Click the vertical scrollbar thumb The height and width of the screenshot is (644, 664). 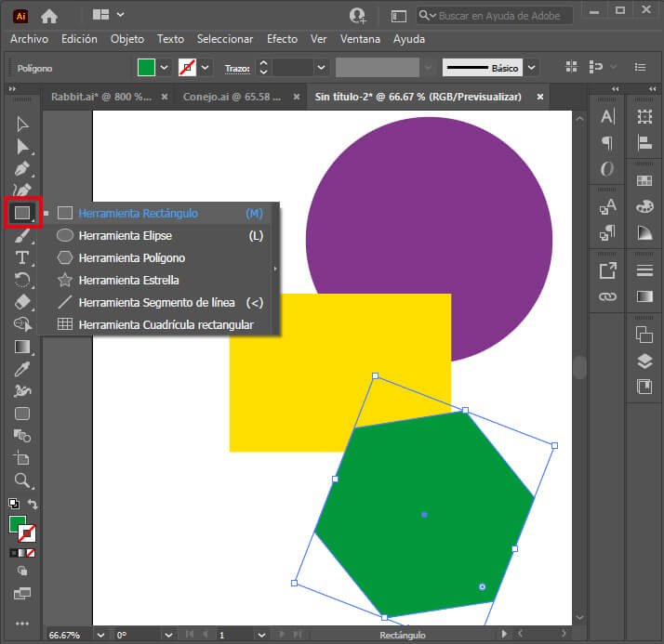pos(579,367)
